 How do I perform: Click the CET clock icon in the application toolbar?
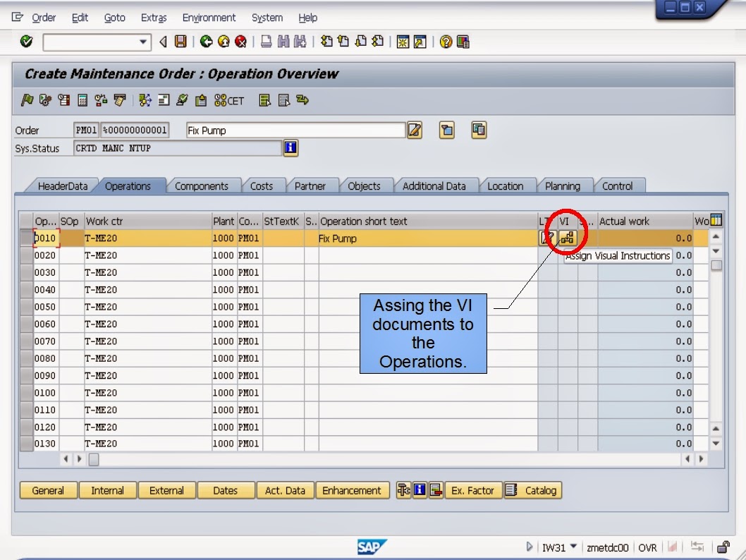(221, 100)
